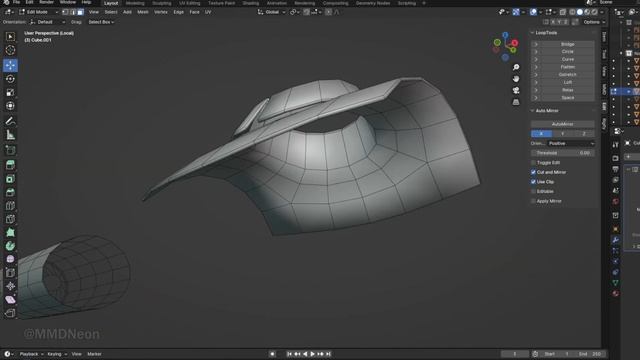640x360 pixels.
Task: Select the Smooth tool
Action: point(10,259)
